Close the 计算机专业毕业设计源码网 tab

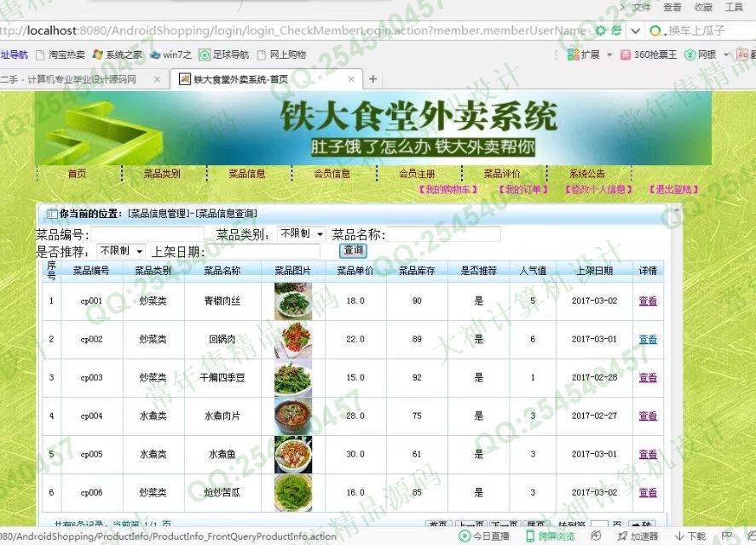pyautogui.click(x=157, y=79)
